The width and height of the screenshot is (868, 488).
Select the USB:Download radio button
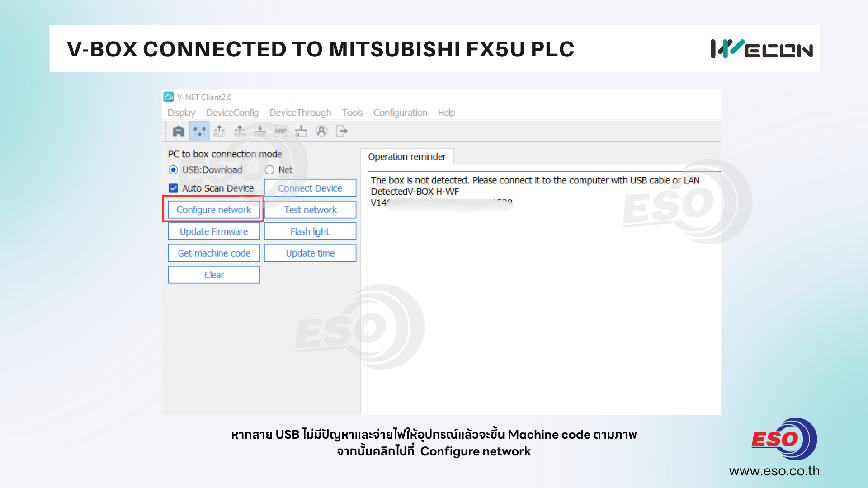point(173,170)
